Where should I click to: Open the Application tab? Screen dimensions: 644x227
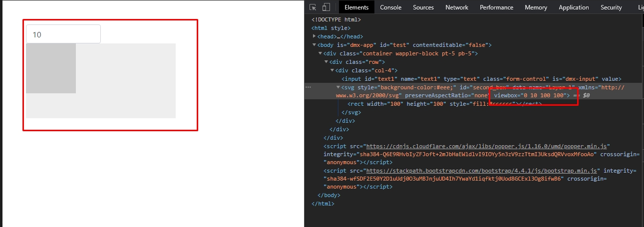point(574,7)
